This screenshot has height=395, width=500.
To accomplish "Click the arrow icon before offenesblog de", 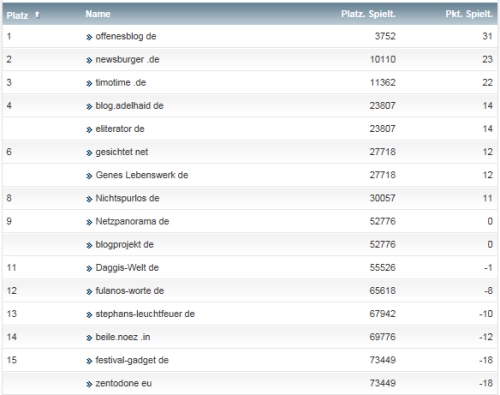I will point(89,37).
